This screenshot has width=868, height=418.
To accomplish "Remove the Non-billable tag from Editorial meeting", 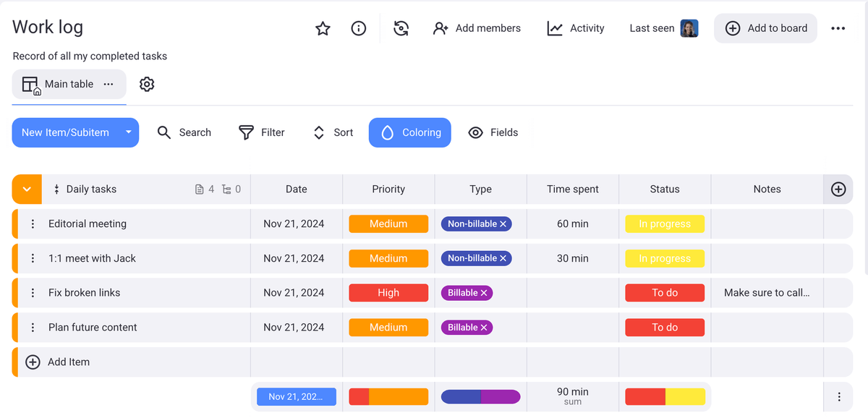I will tap(505, 223).
